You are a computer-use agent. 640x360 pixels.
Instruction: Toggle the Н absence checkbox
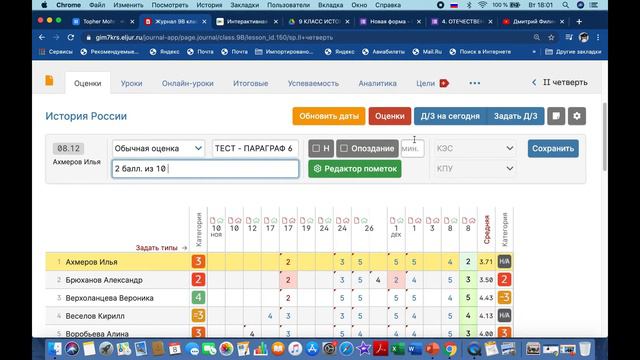pos(316,149)
